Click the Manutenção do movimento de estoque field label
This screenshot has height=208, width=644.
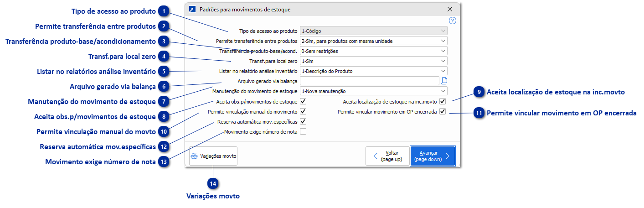click(255, 91)
